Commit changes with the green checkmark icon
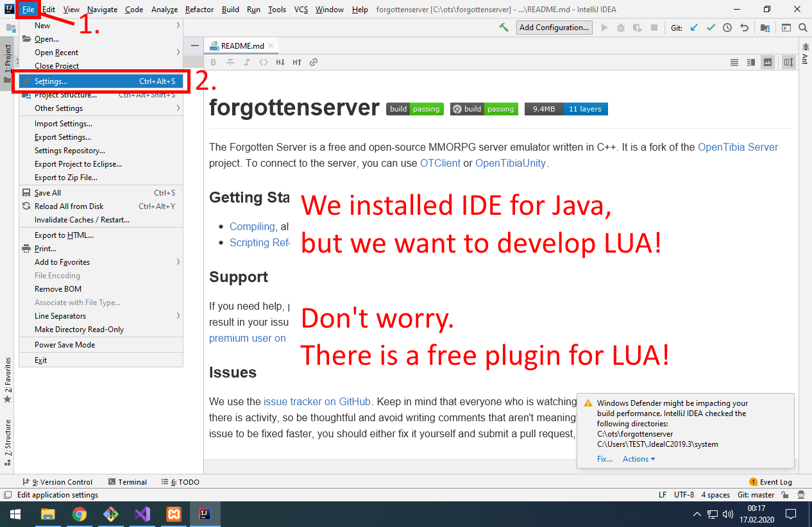812x527 pixels. point(710,28)
